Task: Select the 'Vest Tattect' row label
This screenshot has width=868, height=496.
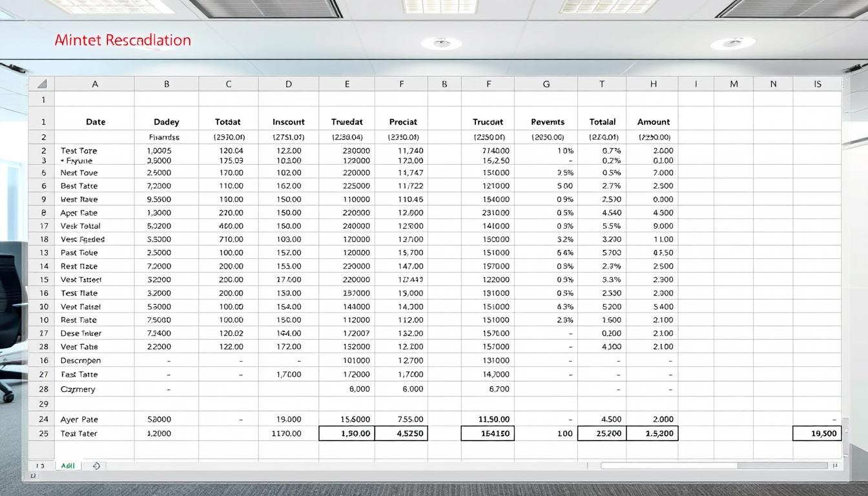Action: pyautogui.click(x=81, y=280)
